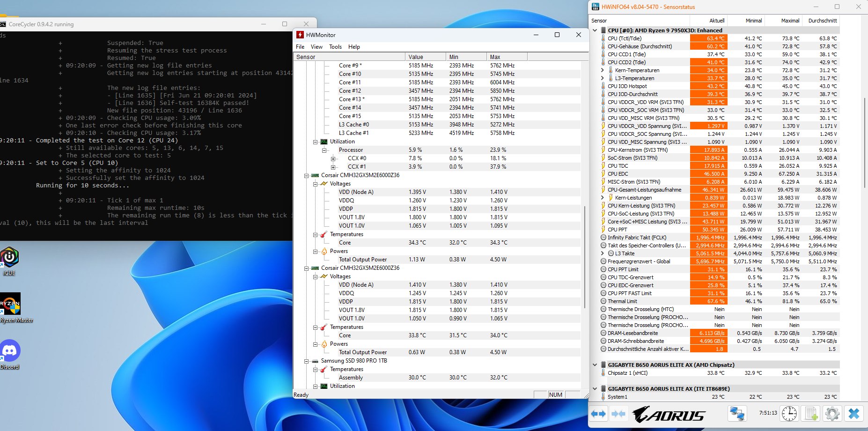
Task: Expand CCX #0 in HWMonitor
Action: click(x=333, y=159)
